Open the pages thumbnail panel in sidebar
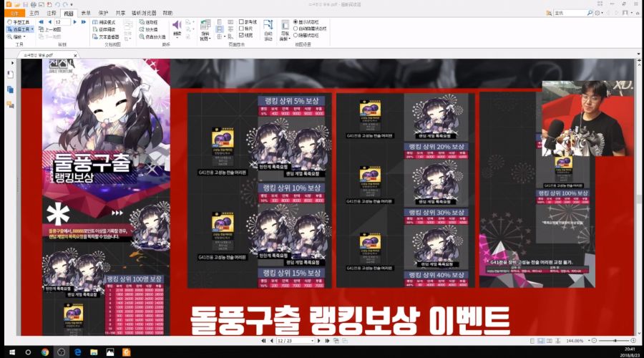Viewport: 644px width, 358px height. coord(11,89)
